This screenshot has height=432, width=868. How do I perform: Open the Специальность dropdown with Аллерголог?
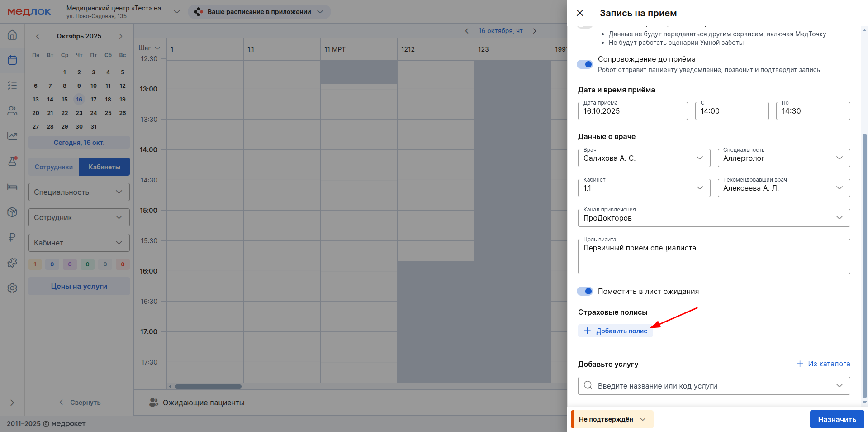pos(783,158)
